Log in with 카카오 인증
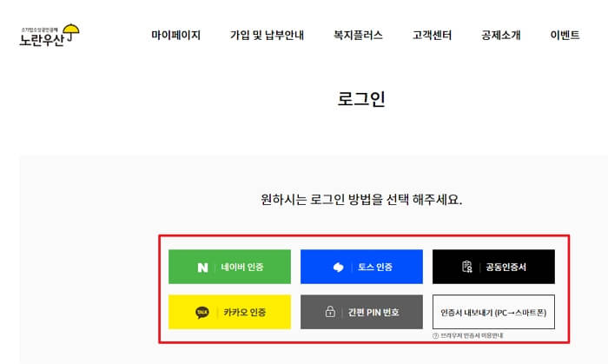 coord(229,312)
